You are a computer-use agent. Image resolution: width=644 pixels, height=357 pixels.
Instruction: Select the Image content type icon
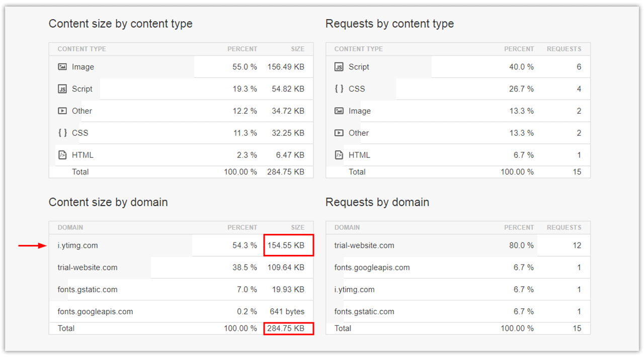coord(62,66)
